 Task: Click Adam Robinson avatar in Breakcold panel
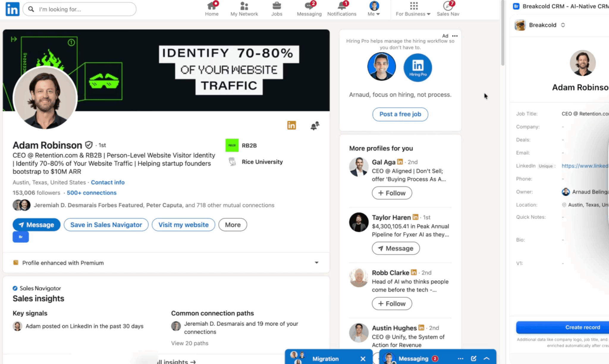click(x=583, y=63)
